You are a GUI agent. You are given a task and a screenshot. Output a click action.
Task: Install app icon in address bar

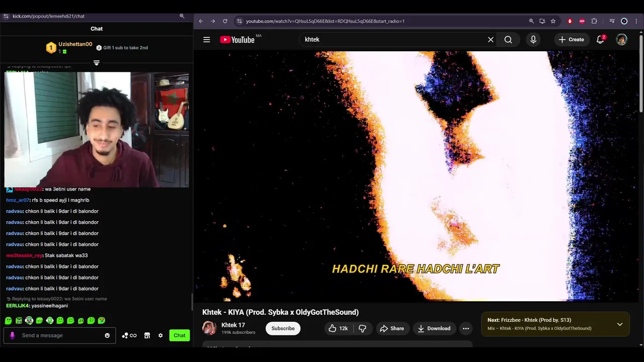(x=542, y=21)
